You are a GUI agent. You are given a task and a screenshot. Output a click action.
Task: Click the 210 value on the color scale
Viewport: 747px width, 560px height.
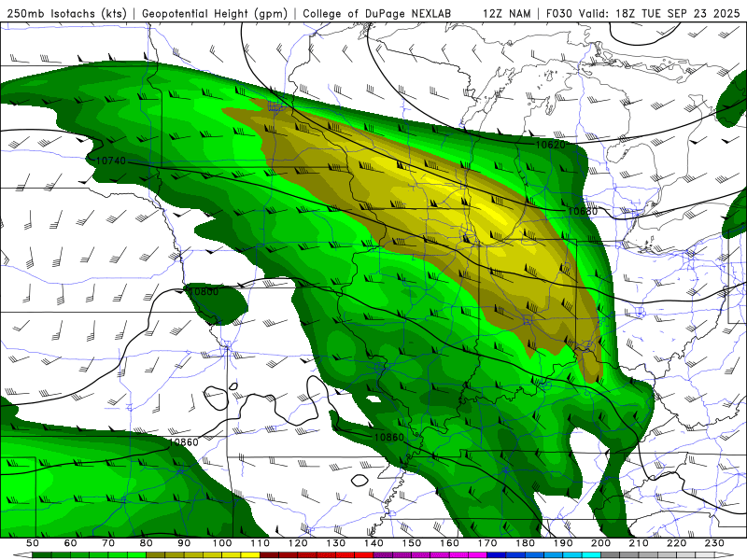click(x=639, y=543)
